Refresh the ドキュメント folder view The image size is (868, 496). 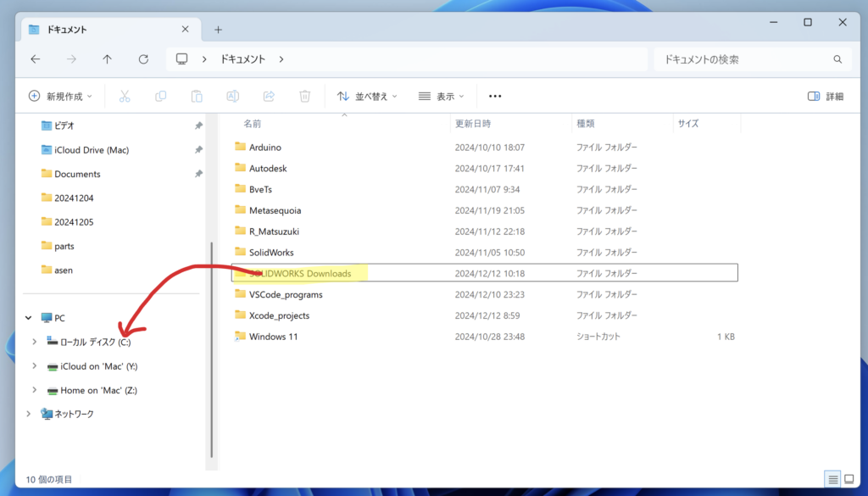click(143, 59)
